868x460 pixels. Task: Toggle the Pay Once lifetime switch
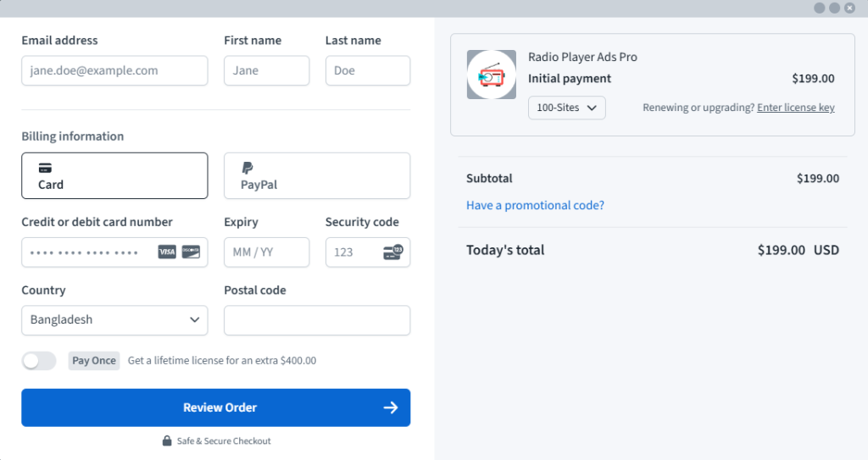[39, 361]
